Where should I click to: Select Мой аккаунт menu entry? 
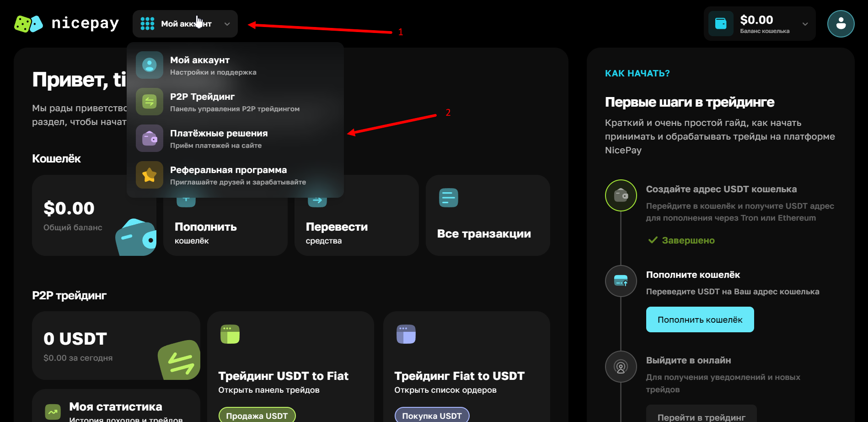click(x=235, y=65)
